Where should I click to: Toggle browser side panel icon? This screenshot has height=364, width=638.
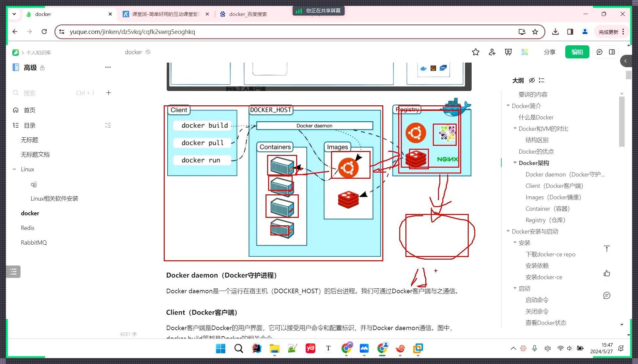570,32
